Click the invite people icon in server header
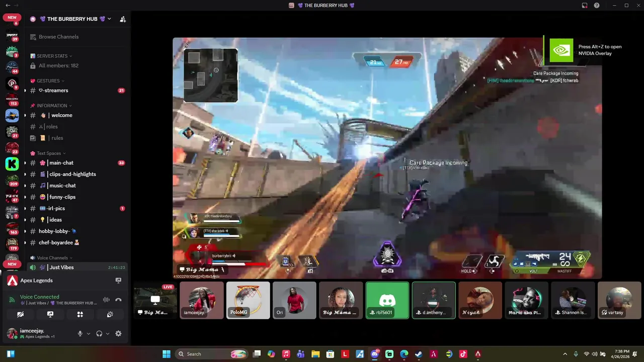The image size is (644, 362). [122, 19]
